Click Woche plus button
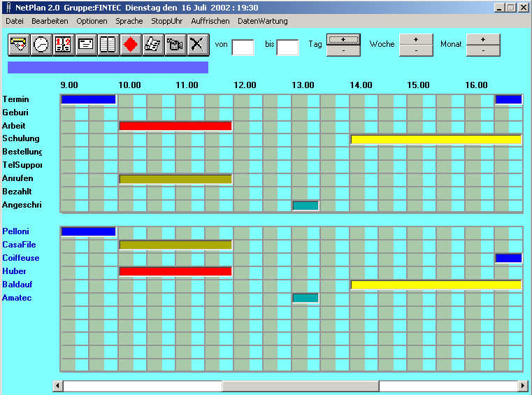The width and height of the screenshot is (532, 395). [x=416, y=39]
